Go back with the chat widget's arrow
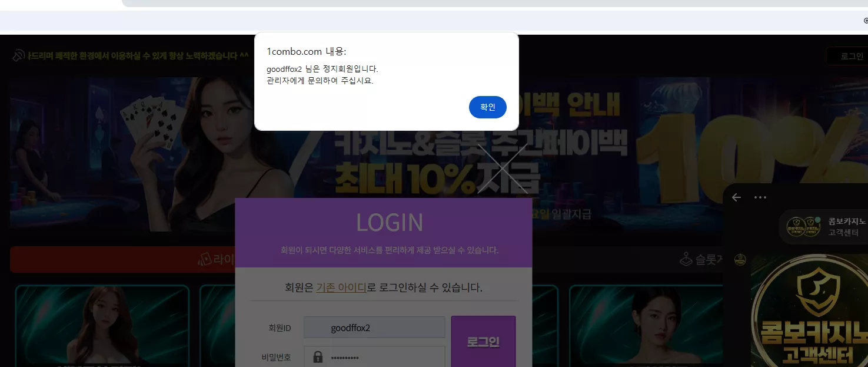Image resolution: width=868 pixels, height=367 pixels. click(x=736, y=197)
